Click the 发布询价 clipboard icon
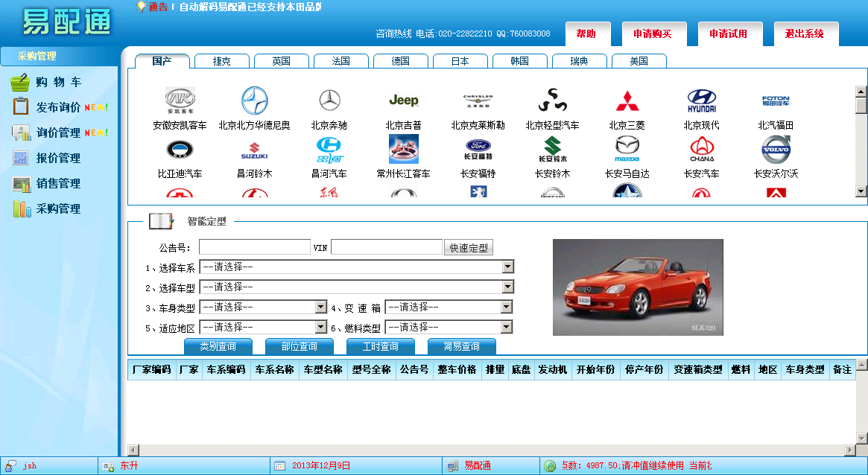The image size is (868, 475). point(21,106)
